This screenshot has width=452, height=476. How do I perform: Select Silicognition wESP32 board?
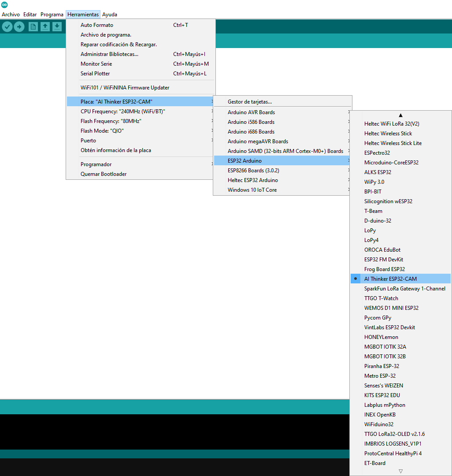[400, 201]
